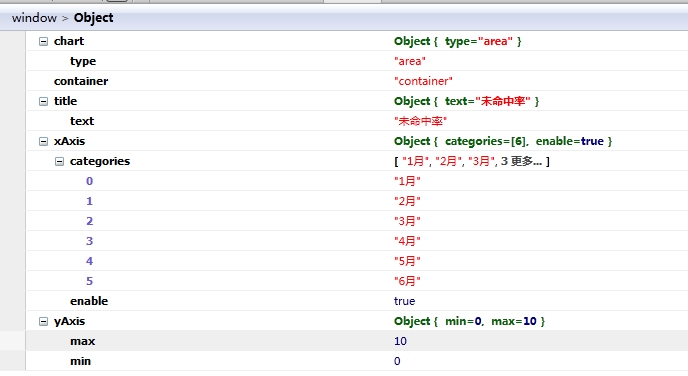This screenshot has width=688, height=376.
Task: Click the yAxis Object min=0 max=10 value
Action: (x=469, y=321)
